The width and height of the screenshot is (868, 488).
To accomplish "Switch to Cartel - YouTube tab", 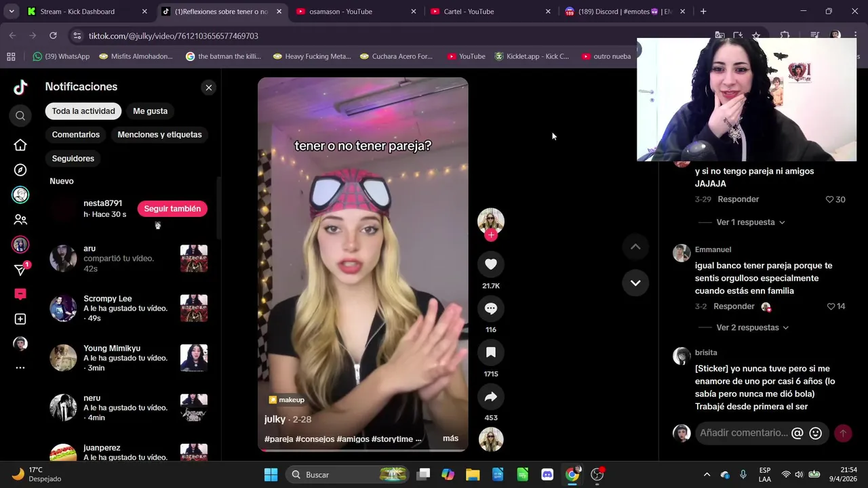I will pyautogui.click(x=490, y=12).
